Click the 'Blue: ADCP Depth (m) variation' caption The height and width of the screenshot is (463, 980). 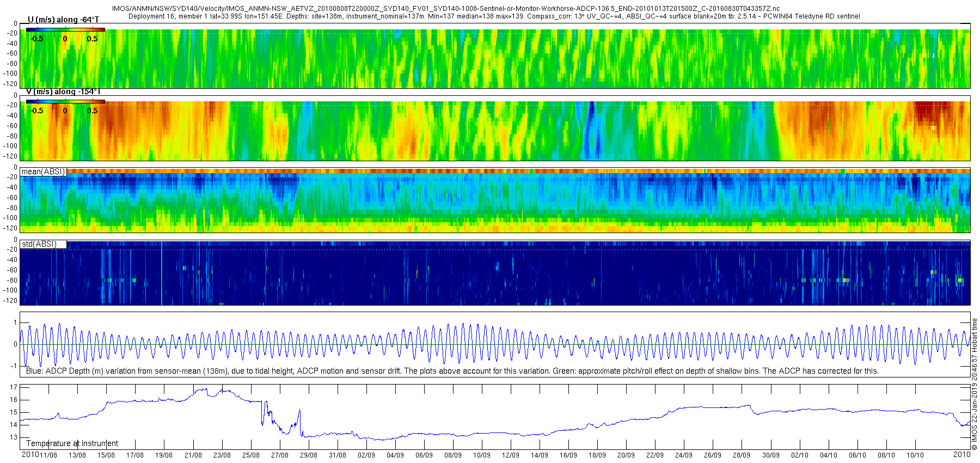click(x=452, y=371)
